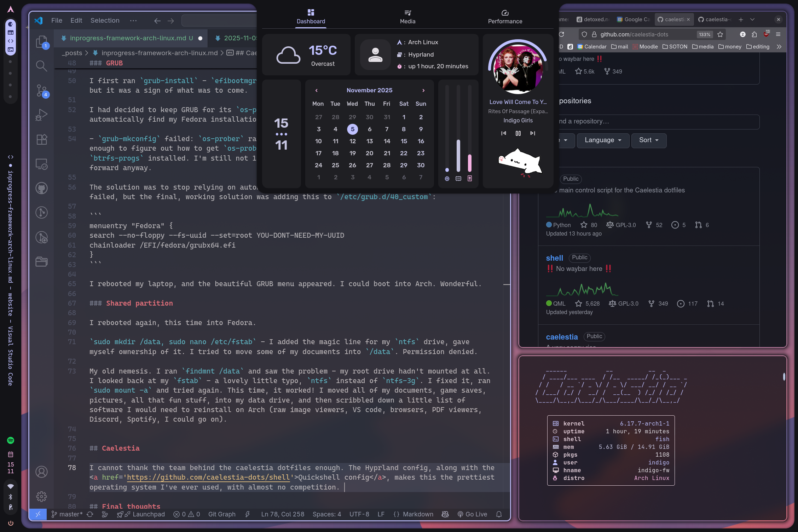This screenshot has height=532, width=798.
Task: Click the Find a repository field
Action: (658, 121)
